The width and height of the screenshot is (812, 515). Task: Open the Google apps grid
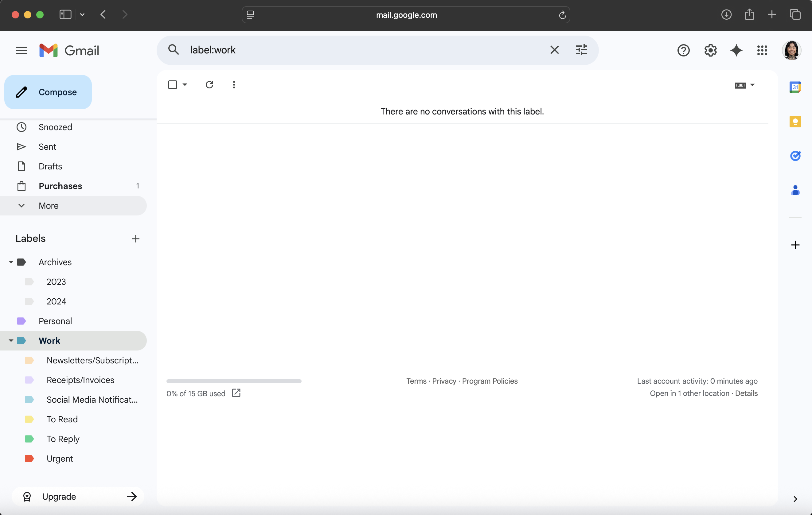coord(762,51)
